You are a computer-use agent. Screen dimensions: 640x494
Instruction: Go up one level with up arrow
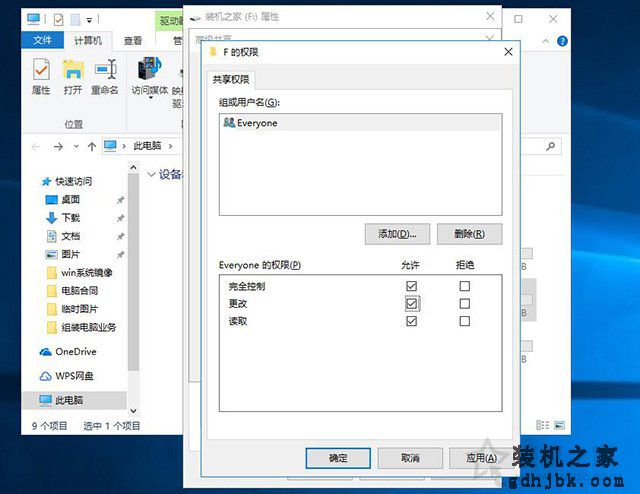(x=92, y=146)
